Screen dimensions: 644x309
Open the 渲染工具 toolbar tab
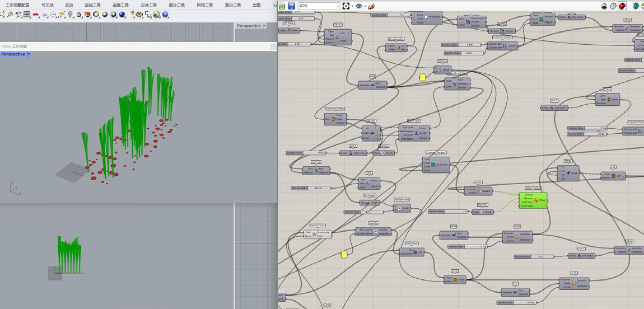[x=232, y=5]
